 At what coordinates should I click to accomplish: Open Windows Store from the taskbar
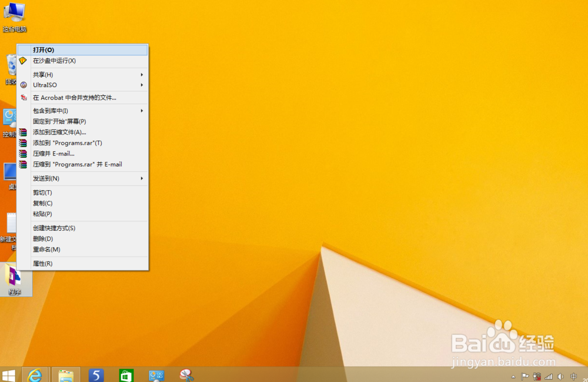pos(126,376)
